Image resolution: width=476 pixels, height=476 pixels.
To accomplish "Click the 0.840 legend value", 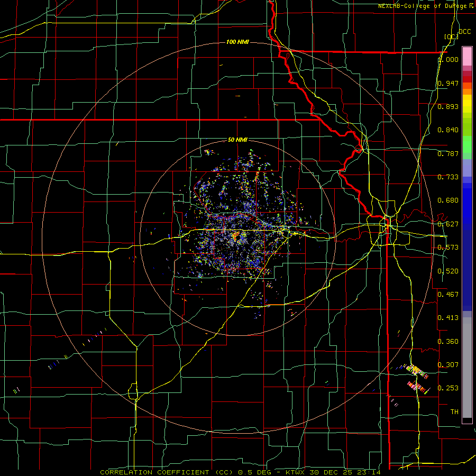I will (448, 130).
